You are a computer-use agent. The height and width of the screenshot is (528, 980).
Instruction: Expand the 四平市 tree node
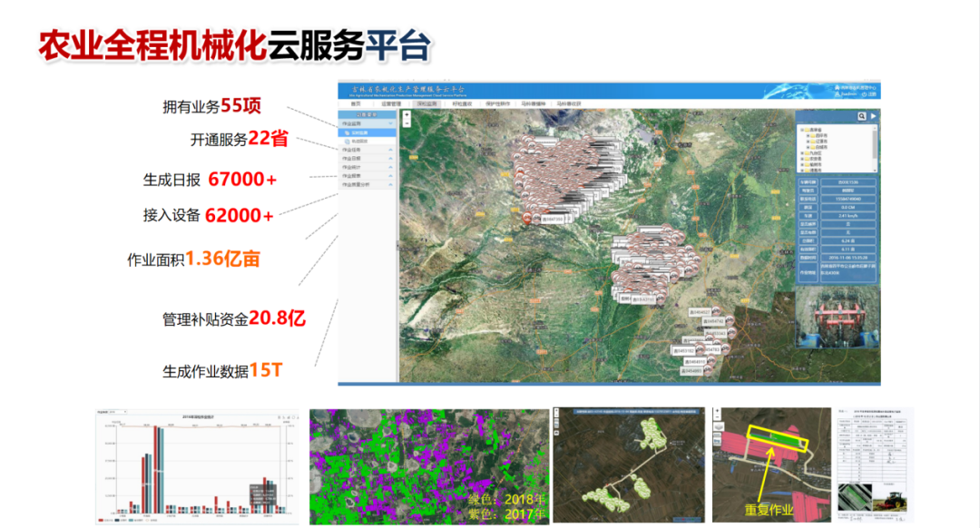point(808,135)
